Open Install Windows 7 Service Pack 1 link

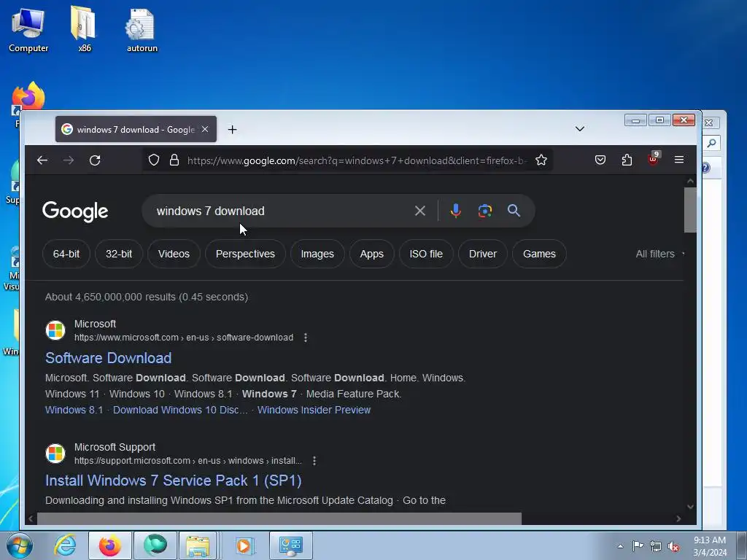(x=174, y=481)
